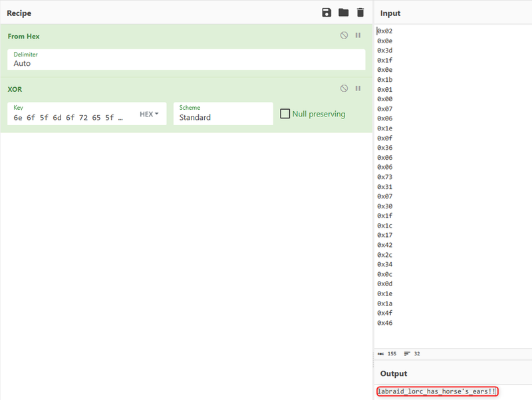
Task: Set a breakpoint on the From Hex operation
Action: click(358, 35)
